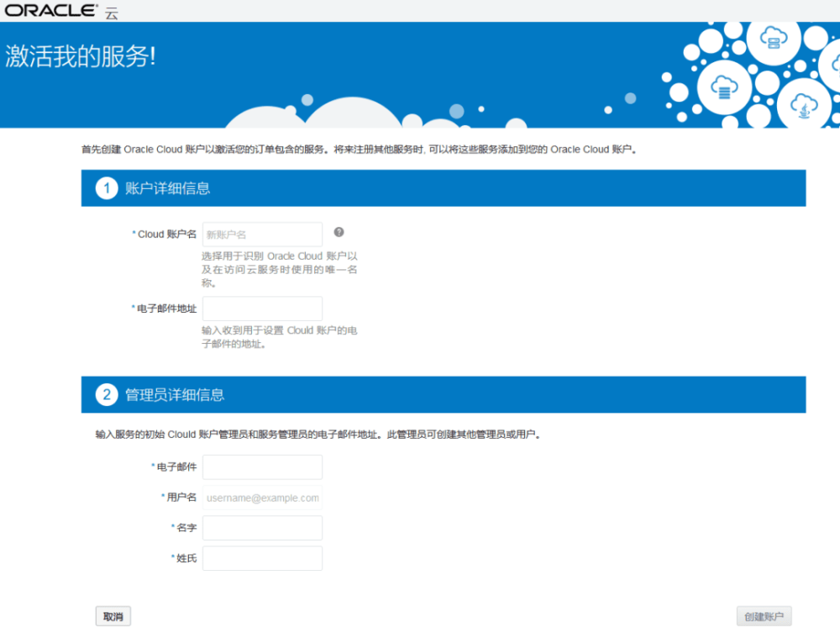
Task: Click the intro text starting 首先创建 Oracle Cloud
Action: point(359,150)
